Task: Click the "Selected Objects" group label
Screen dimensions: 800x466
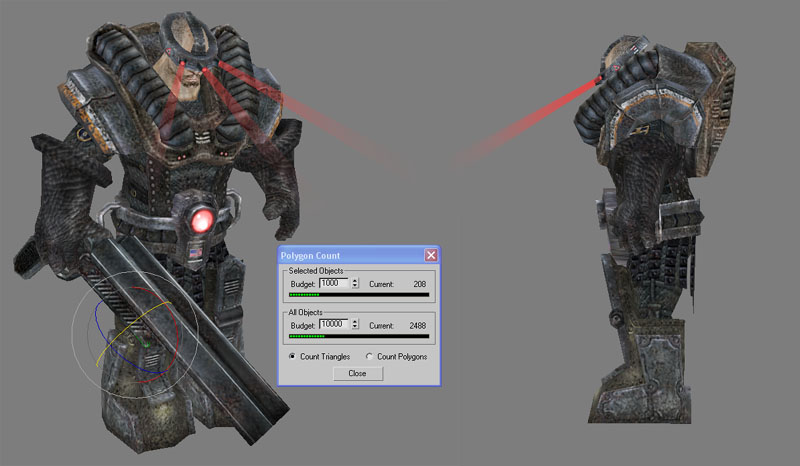Action: (x=316, y=271)
